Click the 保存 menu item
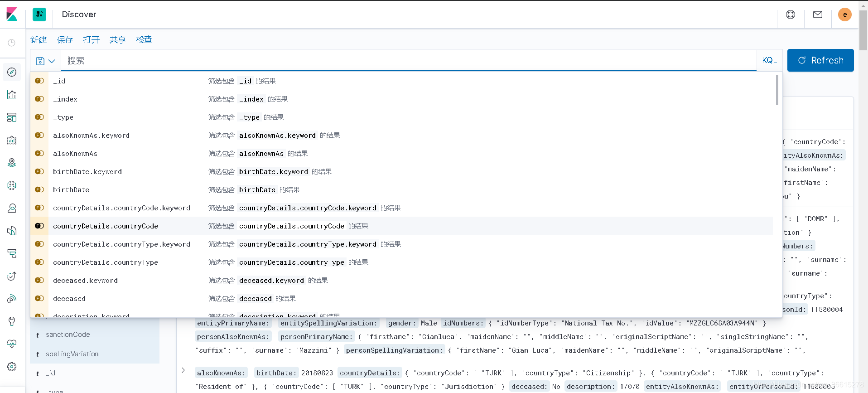 tap(65, 40)
